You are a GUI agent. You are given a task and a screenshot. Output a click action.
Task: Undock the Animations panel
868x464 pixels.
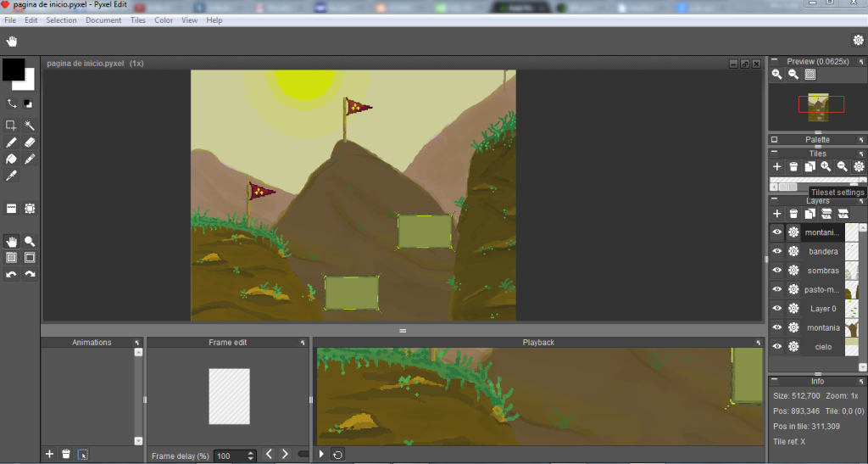tap(137, 343)
